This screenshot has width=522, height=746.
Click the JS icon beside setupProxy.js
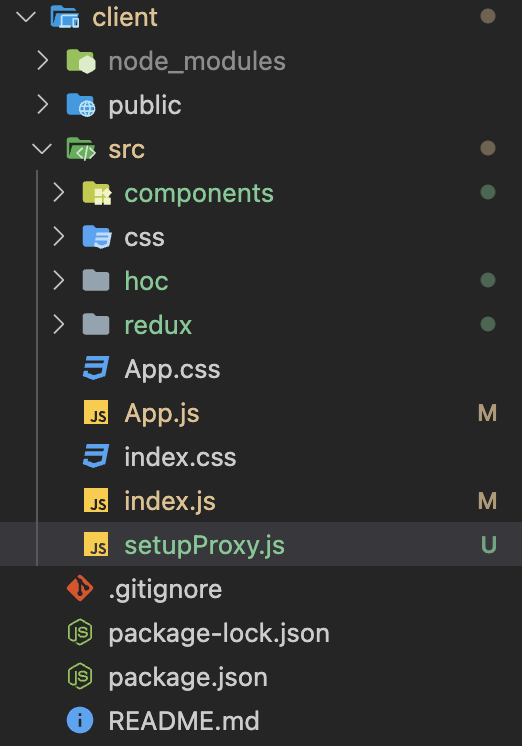tap(96, 544)
